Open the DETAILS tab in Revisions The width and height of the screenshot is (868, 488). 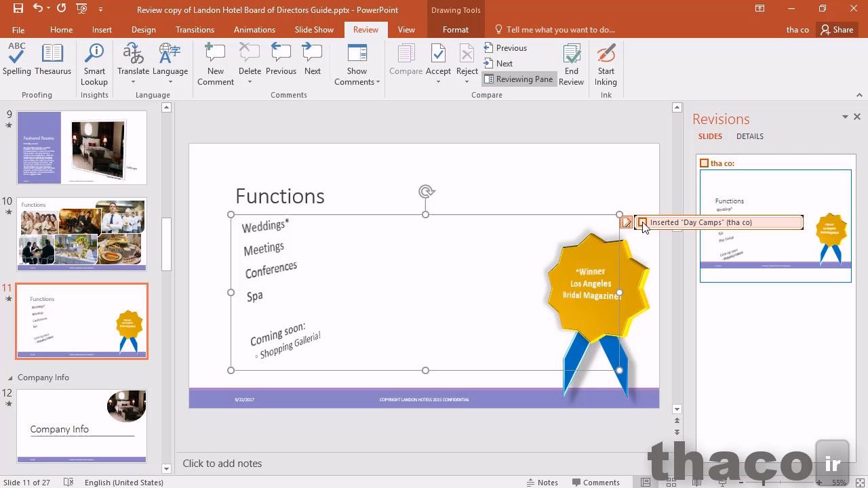pos(749,136)
